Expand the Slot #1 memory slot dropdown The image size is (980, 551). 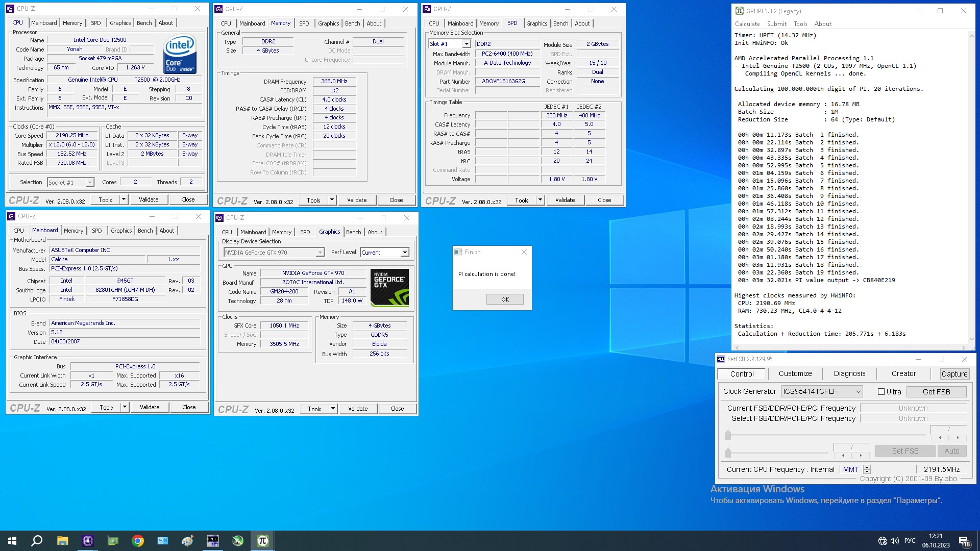466,44
